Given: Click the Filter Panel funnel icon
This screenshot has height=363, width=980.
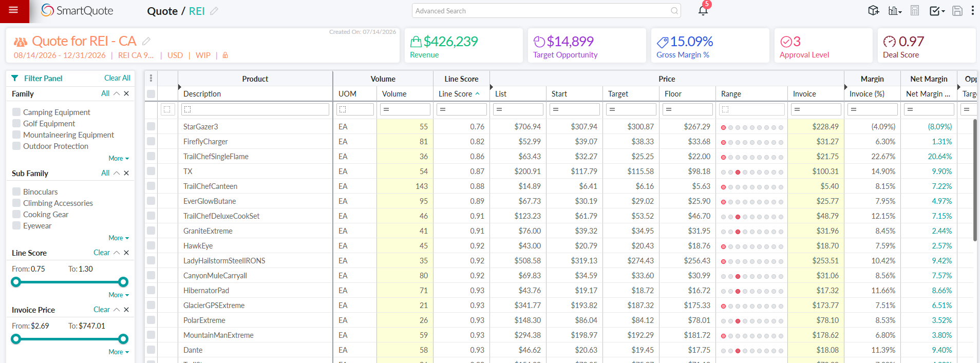Looking at the screenshot, I should (x=15, y=79).
